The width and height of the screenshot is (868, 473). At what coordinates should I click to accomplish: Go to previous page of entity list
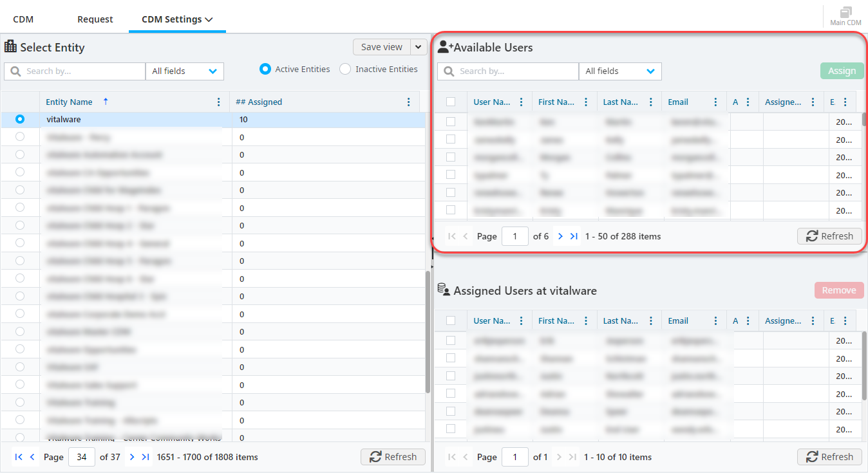coord(32,457)
